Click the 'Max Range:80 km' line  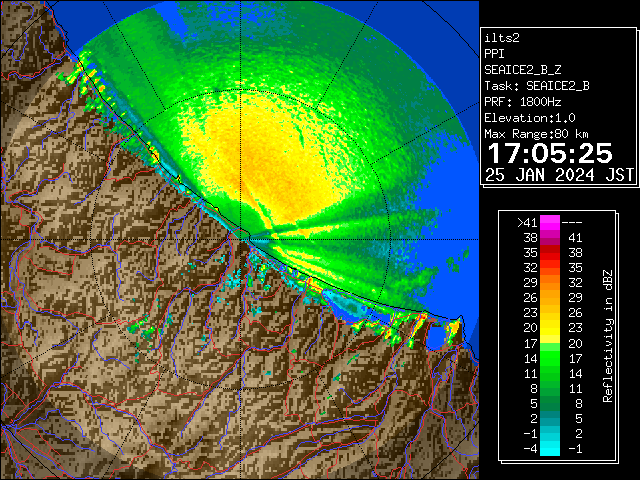click(537, 134)
